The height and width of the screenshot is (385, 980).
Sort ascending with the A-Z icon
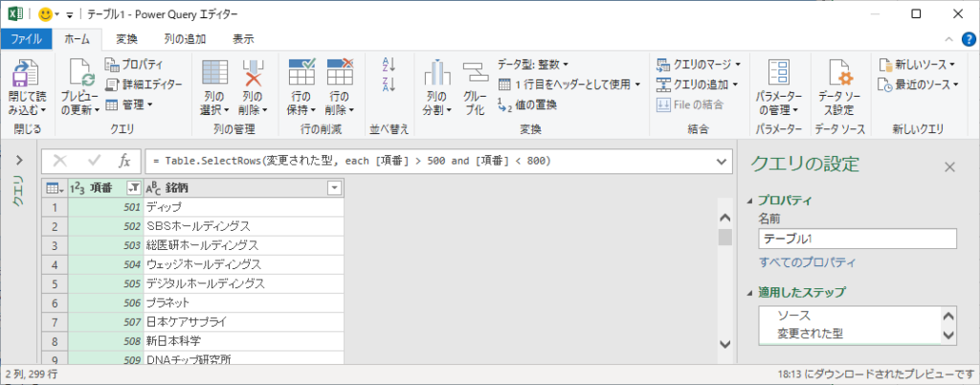[389, 64]
